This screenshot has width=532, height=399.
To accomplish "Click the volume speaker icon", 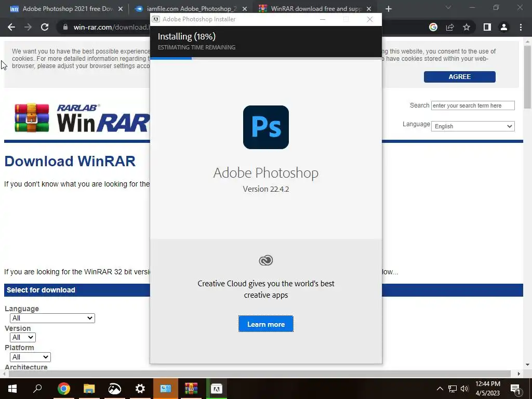I will coord(464,389).
